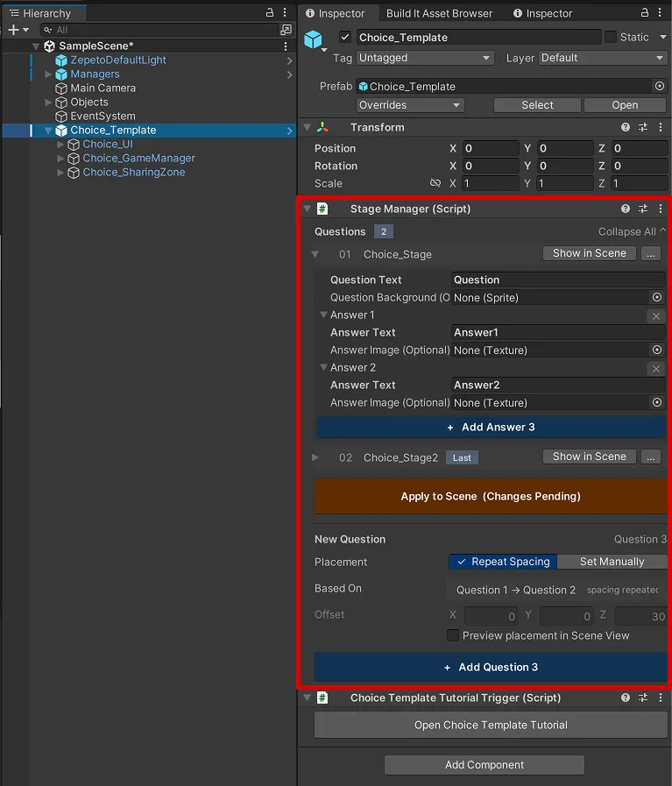Toggle Scale constrained proportions link
This screenshot has height=786, width=672.
point(435,183)
